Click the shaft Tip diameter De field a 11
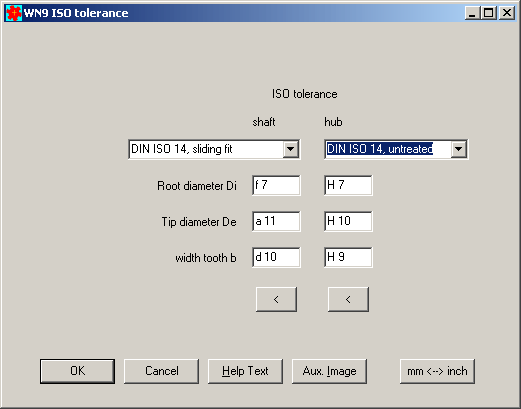 [276, 221]
